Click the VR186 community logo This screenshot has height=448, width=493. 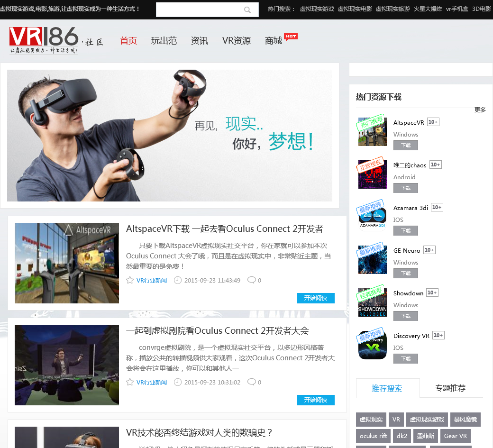click(x=56, y=40)
